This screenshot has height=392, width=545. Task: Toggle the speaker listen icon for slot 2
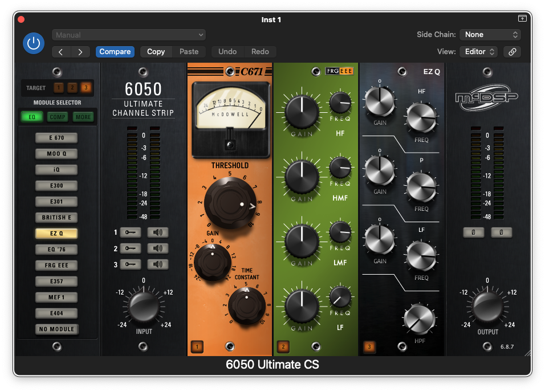pos(158,248)
